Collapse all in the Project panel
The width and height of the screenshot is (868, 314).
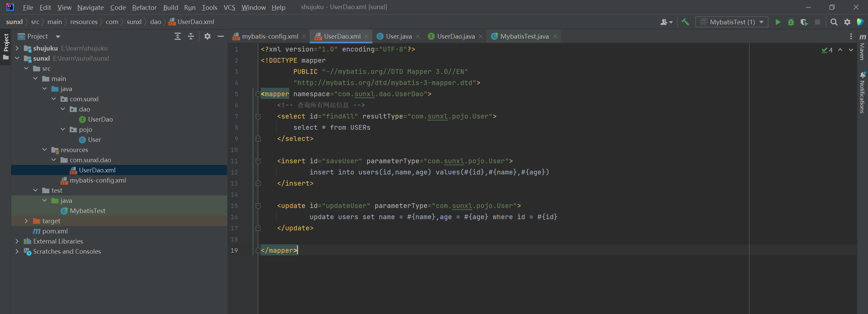click(191, 36)
